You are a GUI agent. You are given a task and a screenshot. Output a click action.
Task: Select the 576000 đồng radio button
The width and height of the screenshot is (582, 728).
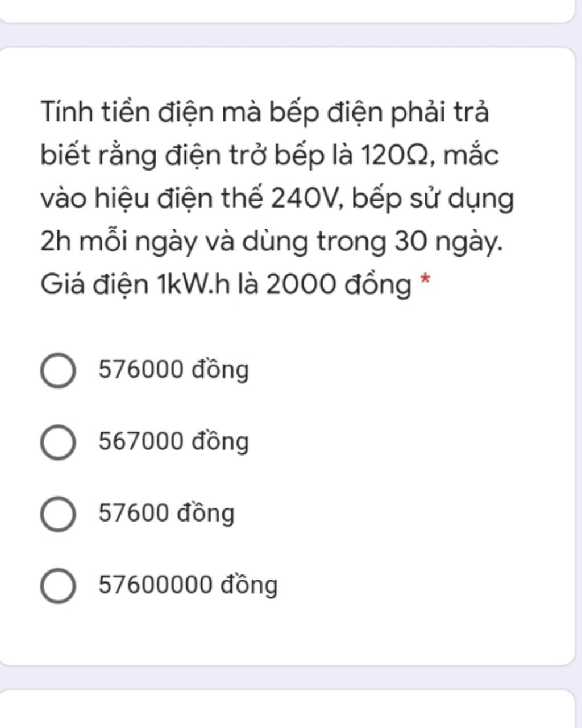tap(58, 370)
